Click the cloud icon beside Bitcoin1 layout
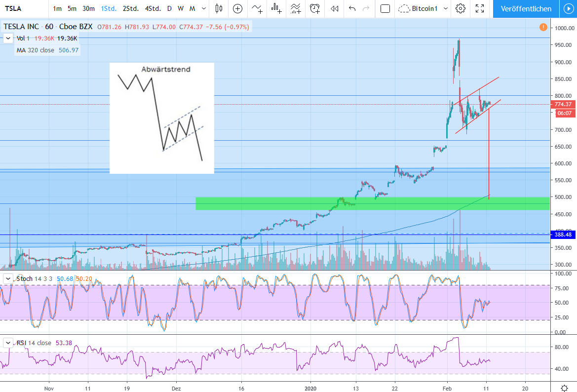The height and width of the screenshot is (392, 577). click(404, 8)
